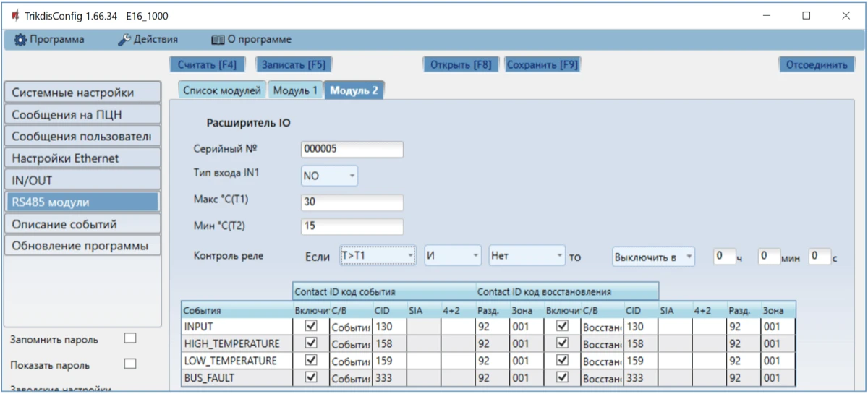Click the Отсоединить button
The width and height of the screenshot is (868, 394).
click(816, 64)
